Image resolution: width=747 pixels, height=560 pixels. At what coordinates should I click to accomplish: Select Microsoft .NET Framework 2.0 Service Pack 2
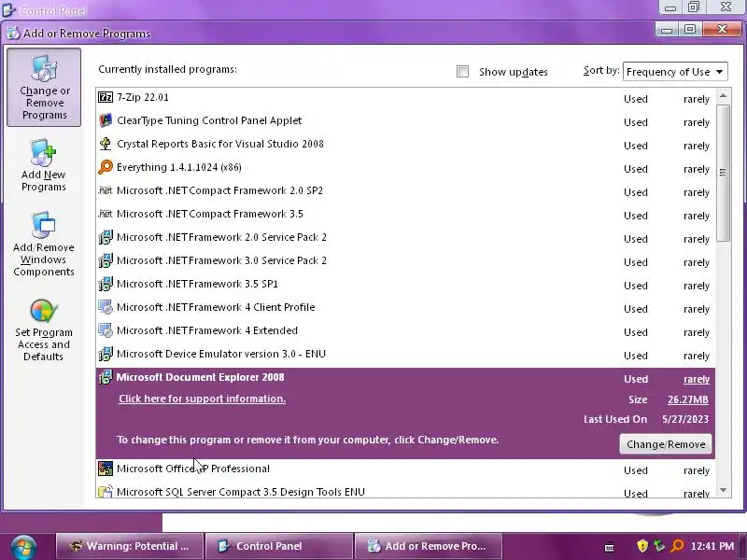coord(405,238)
